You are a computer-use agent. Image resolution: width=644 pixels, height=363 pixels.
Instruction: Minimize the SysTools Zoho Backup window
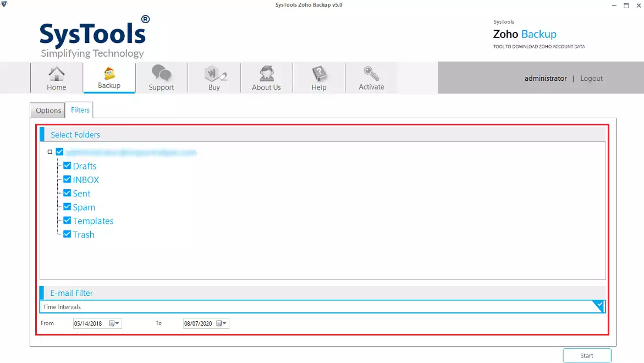click(614, 5)
